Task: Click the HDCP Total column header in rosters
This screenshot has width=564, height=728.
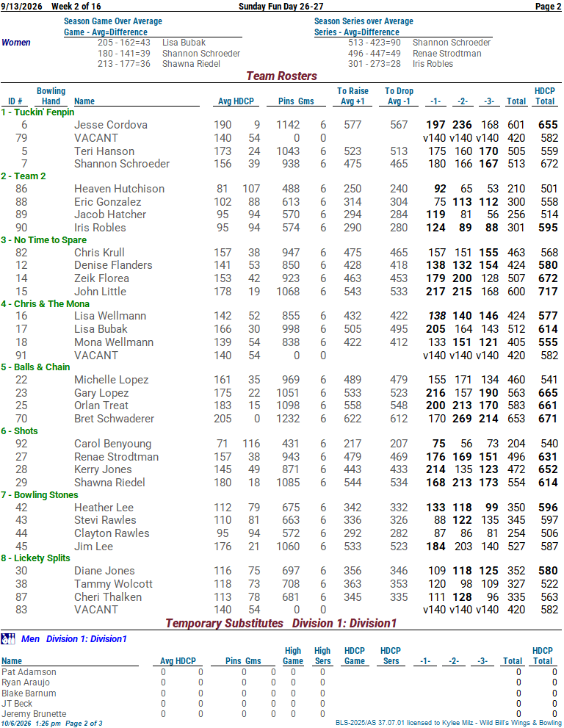Action: [544, 96]
